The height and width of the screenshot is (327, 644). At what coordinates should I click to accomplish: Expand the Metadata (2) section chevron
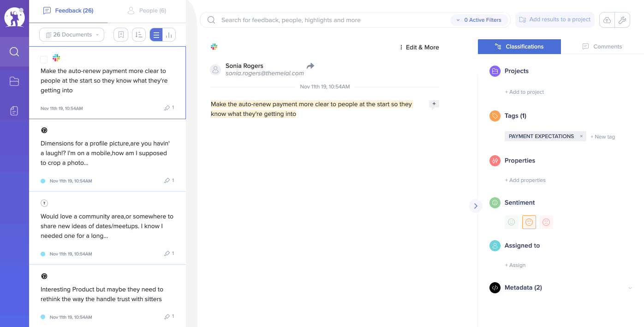pyautogui.click(x=630, y=288)
